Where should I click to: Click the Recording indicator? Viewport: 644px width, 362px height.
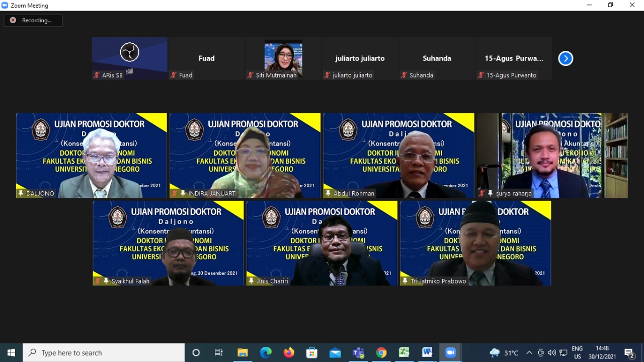point(33,20)
